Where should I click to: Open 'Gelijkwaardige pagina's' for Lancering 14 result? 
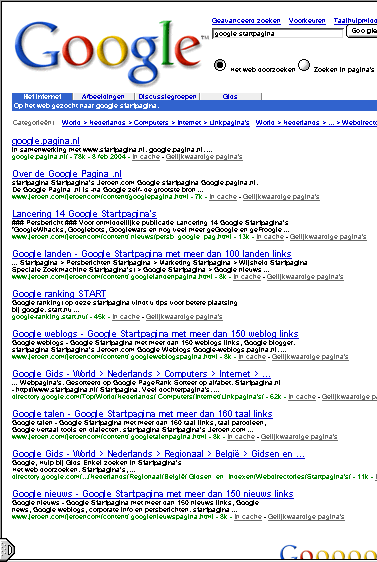coord(328,237)
